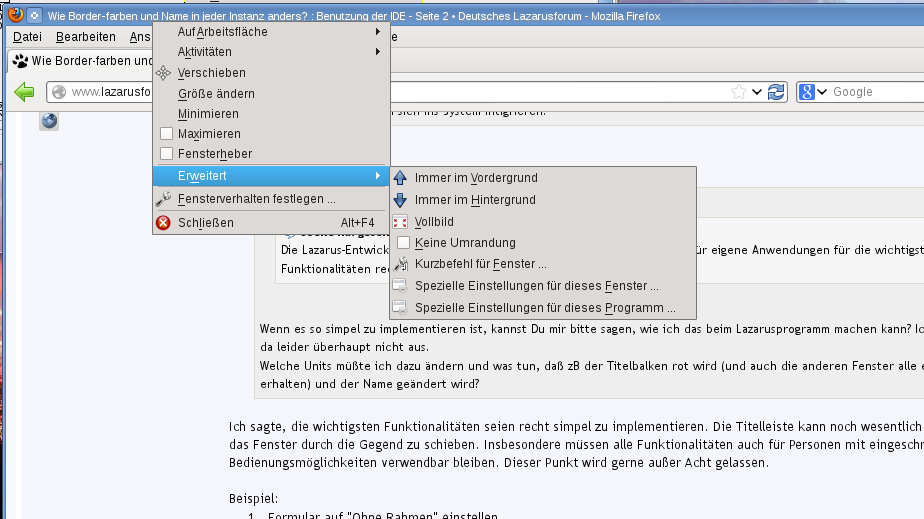Click the red Schließen icon
Screen dimensions: 924x519
[x=164, y=223]
